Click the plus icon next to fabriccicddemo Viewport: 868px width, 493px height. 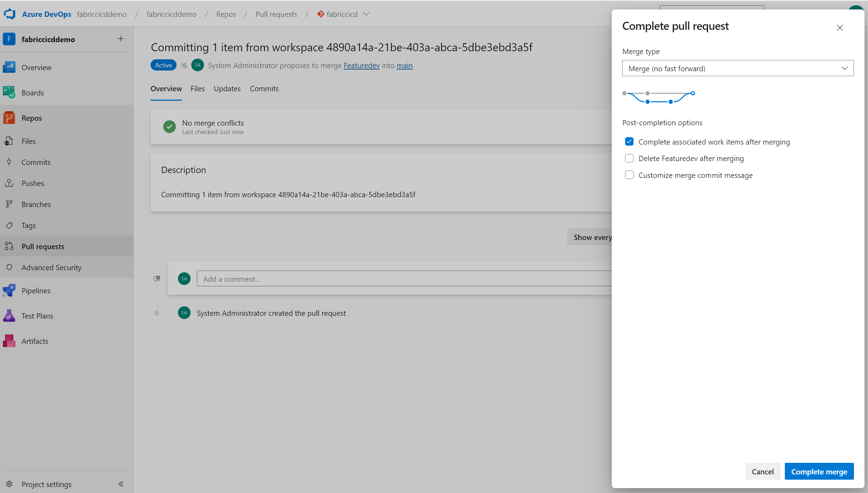pos(121,39)
